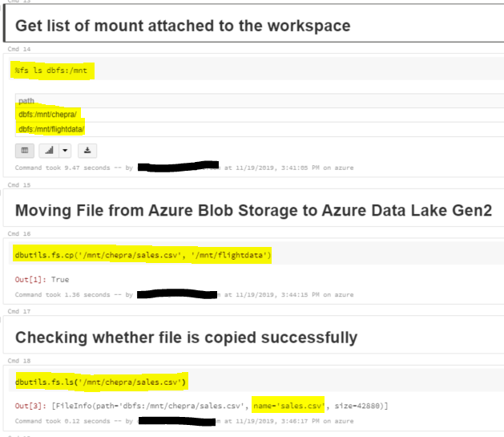504x437 pixels.
Task: Select the bar chart view icon
Action: click(49, 151)
